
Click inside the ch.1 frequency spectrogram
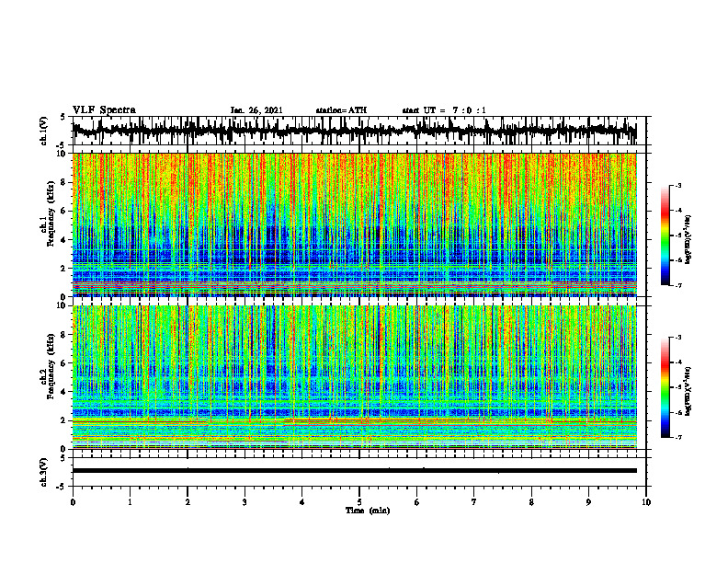(355, 224)
